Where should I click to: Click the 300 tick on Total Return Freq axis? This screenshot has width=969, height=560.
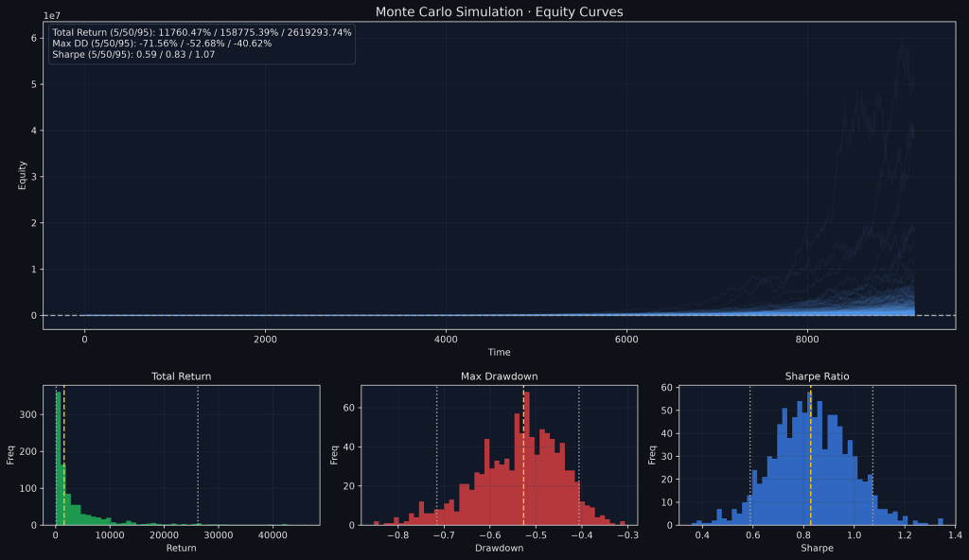(28, 414)
